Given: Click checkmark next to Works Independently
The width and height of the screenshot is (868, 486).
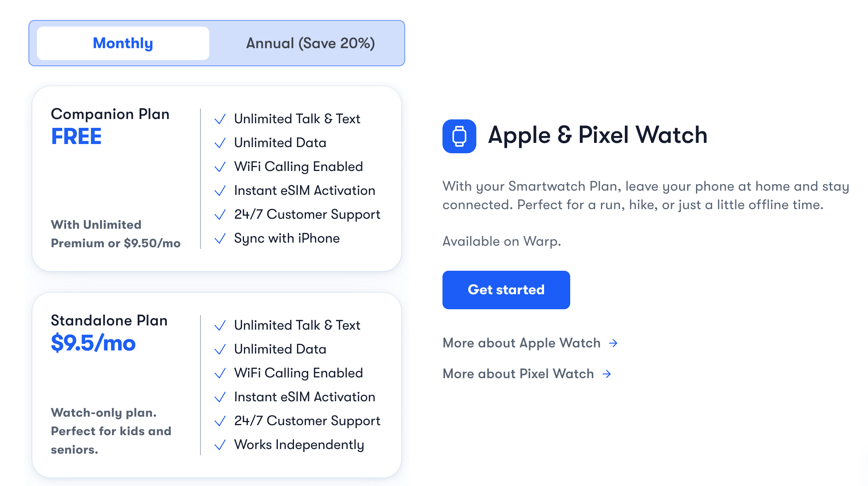Looking at the screenshot, I should pyautogui.click(x=220, y=445).
